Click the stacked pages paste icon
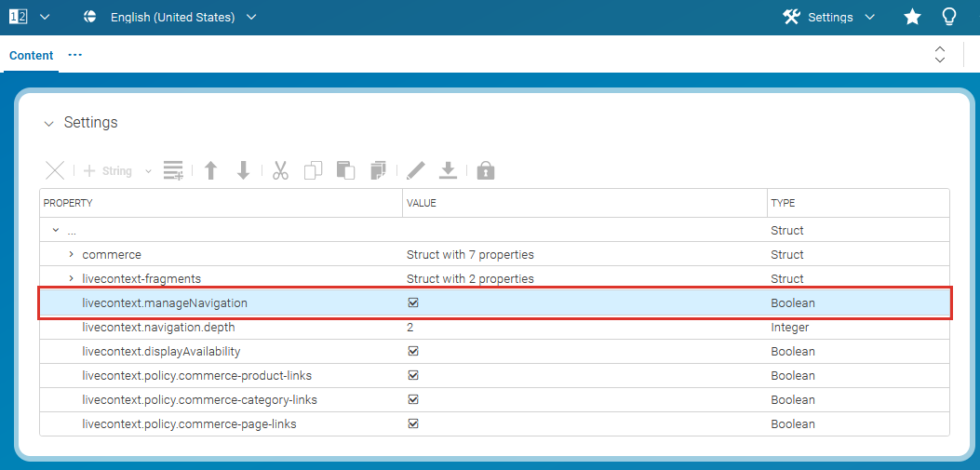 coord(378,170)
